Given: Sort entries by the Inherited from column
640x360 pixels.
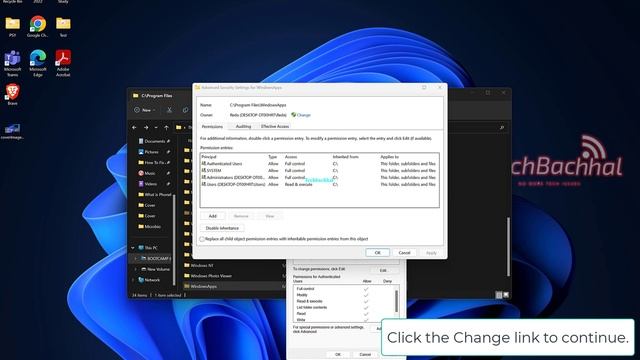Looking at the screenshot, I should tap(346, 157).
